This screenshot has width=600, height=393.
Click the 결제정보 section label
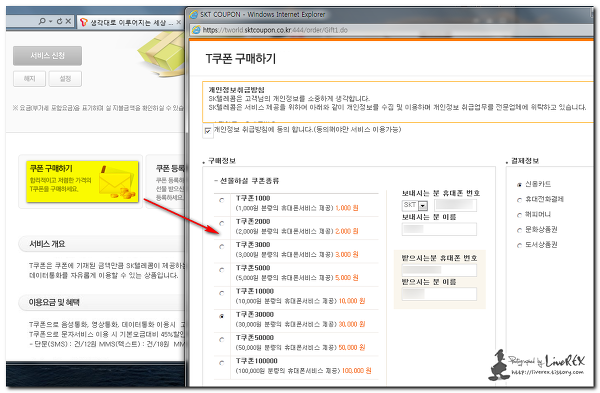[525, 161]
